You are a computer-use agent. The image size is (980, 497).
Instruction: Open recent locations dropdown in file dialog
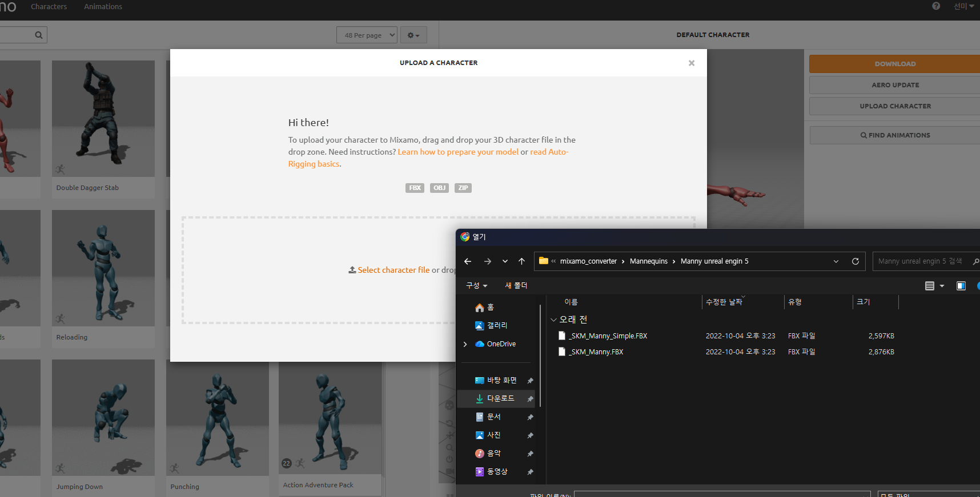pyautogui.click(x=505, y=261)
